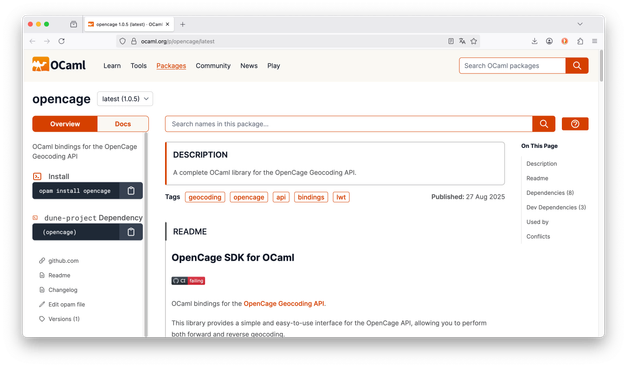
Task: Open the Packages menu item
Action: click(x=171, y=66)
